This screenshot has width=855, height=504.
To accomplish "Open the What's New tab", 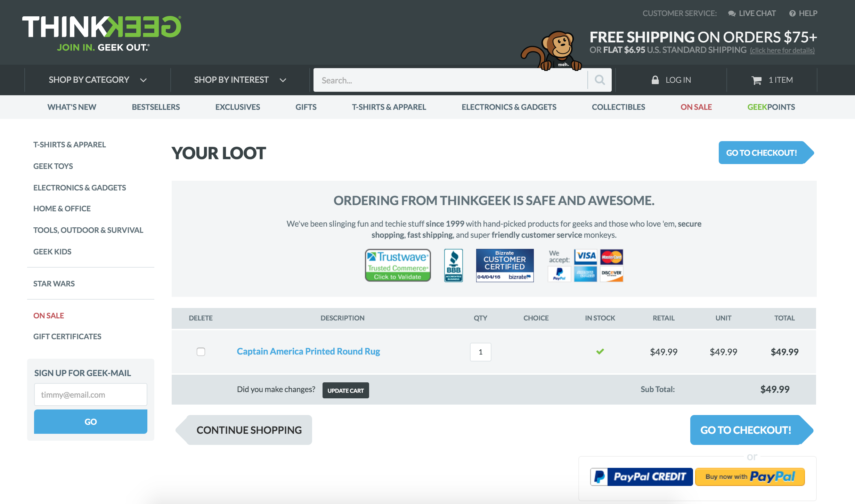I will (x=72, y=107).
